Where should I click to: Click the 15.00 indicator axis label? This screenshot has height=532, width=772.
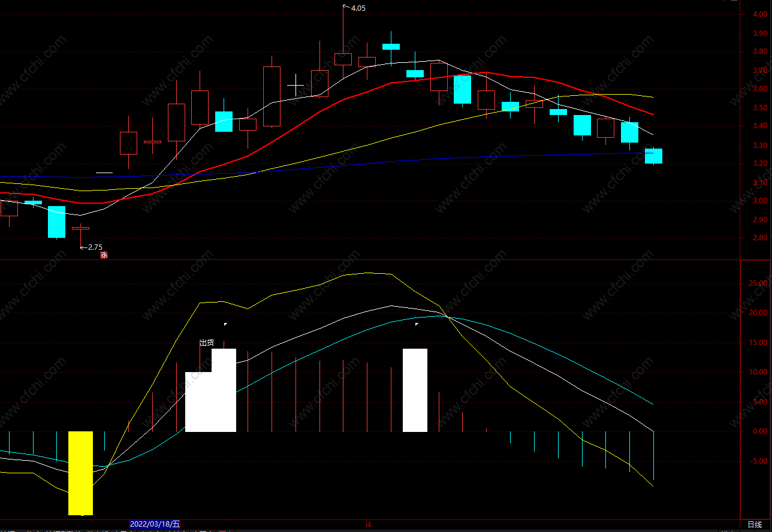pyautogui.click(x=759, y=343)
